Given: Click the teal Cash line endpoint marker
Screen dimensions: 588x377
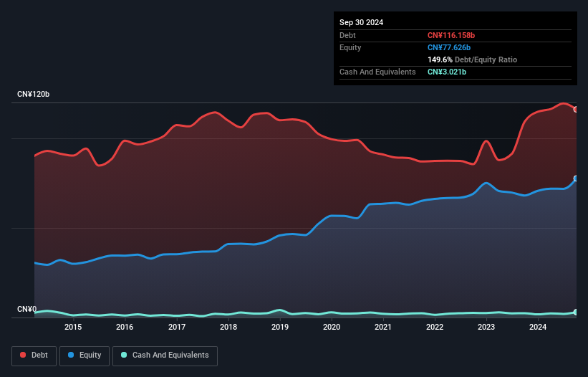Looking at the screenshot, I should click(x=576, y=312).
